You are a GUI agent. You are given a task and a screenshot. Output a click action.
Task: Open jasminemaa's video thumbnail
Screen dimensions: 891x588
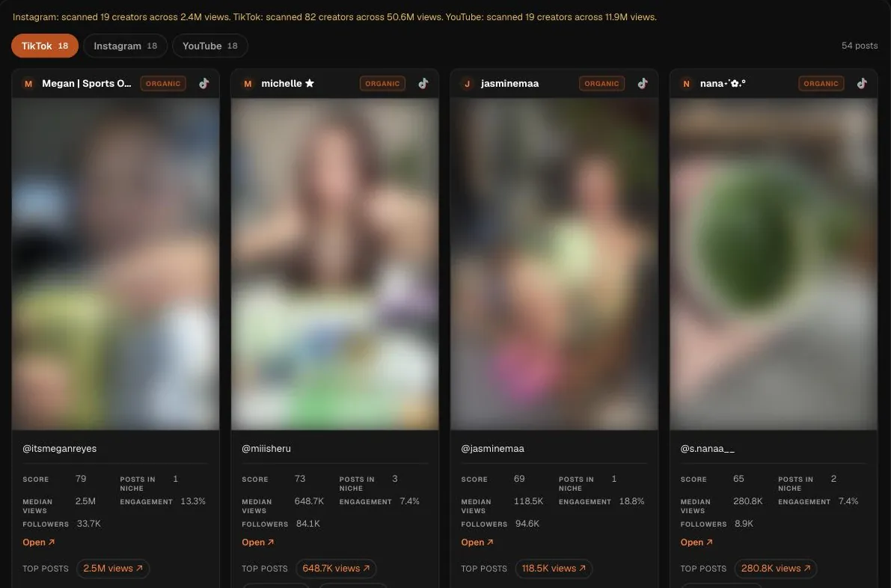(x=554, y=263)
